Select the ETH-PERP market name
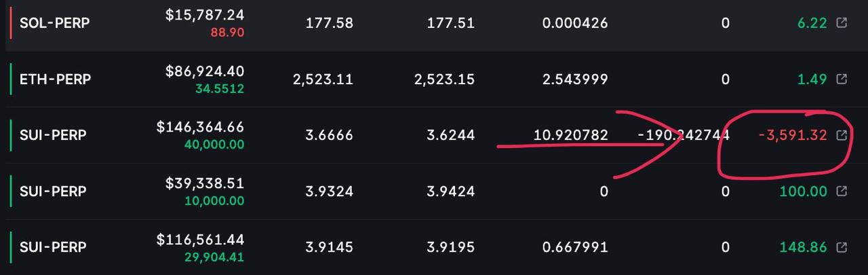Screen dimensions: 868x275 [55, 79]
